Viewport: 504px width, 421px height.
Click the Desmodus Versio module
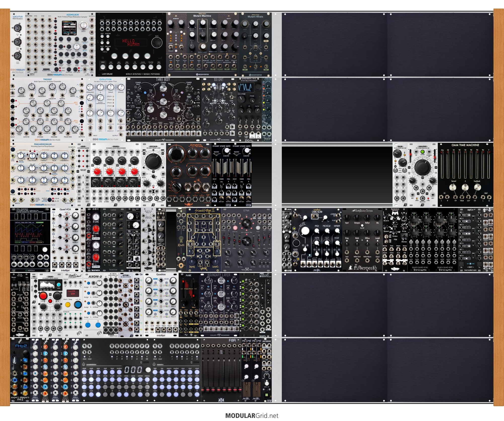coord(395,240)
